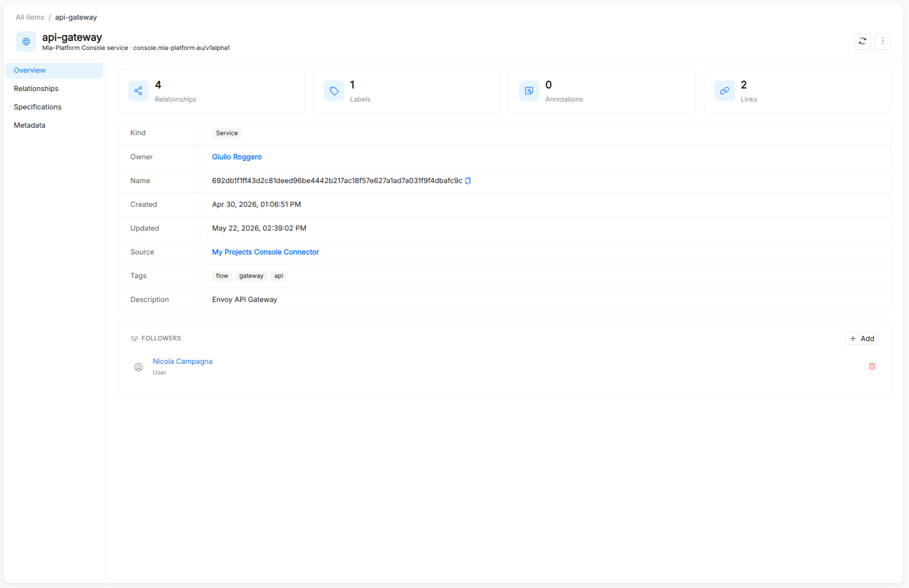Go back to All items breadcrumb

tap(30, 17)
